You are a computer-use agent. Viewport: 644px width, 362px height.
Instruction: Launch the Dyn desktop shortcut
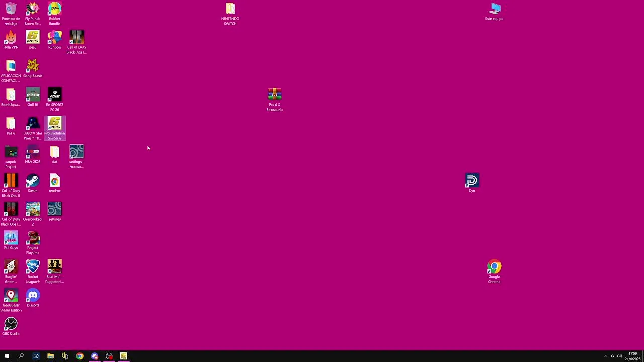472,184
